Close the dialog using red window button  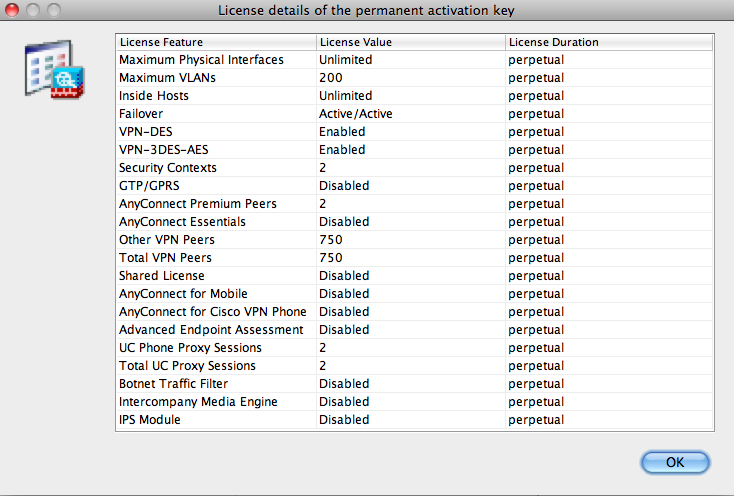click(11, 10)
